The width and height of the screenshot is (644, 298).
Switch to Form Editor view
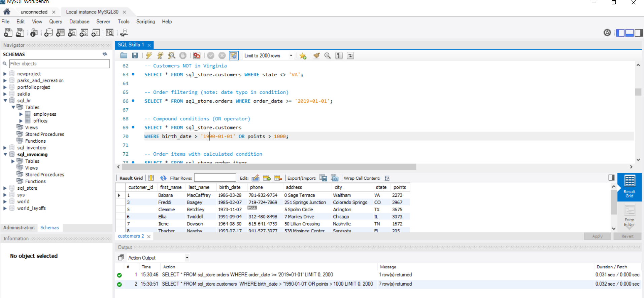point(629,216)
